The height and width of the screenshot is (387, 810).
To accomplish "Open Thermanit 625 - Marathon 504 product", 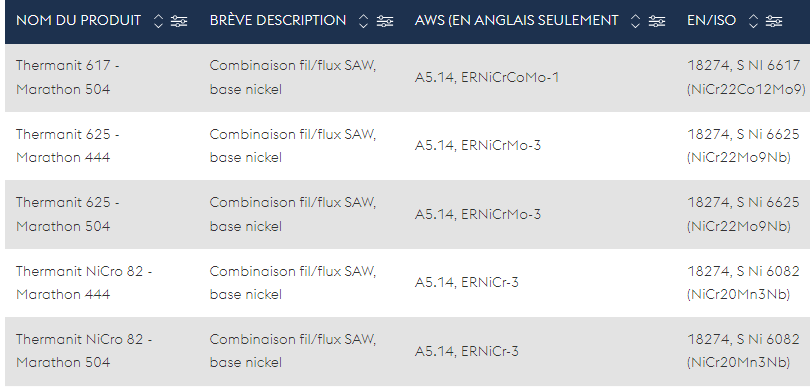I will tap(68, 214).
